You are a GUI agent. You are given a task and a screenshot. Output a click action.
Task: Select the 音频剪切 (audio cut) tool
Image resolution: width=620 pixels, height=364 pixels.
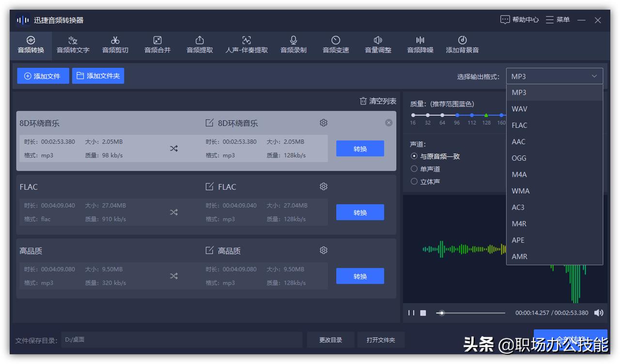pos(115,45)
